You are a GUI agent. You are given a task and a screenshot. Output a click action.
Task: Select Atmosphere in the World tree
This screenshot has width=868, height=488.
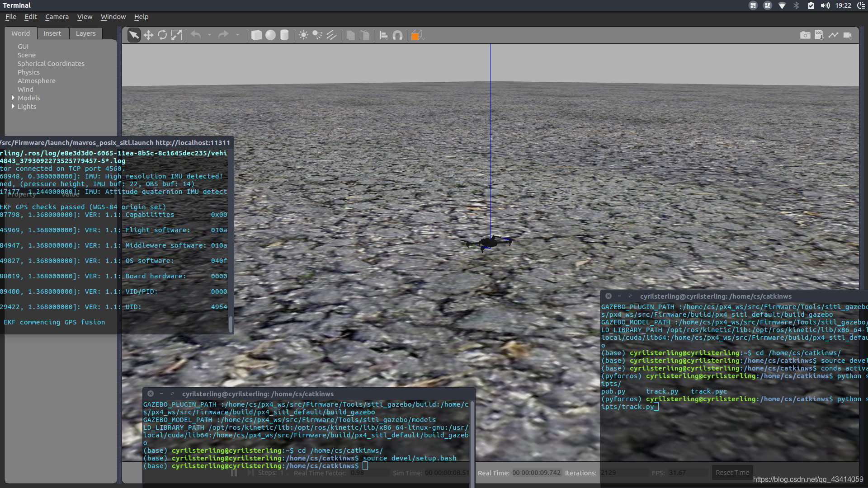(37, 81)
